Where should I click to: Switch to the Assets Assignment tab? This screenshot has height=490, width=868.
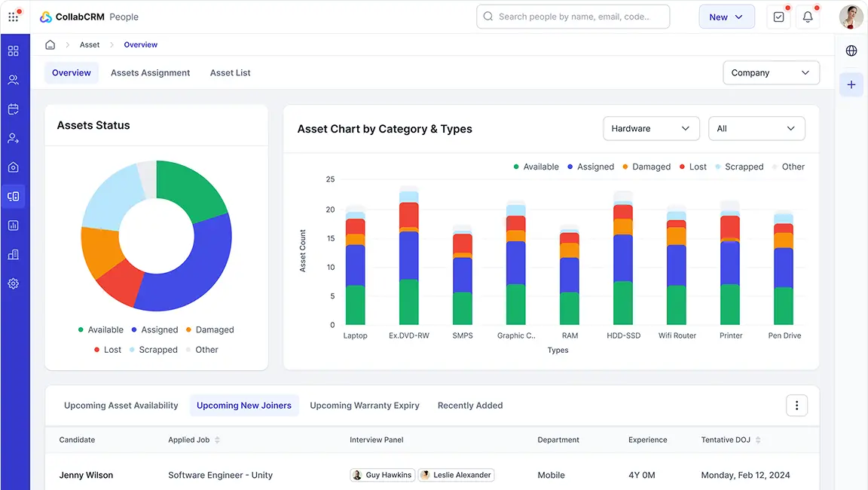[x=150, y=73]
